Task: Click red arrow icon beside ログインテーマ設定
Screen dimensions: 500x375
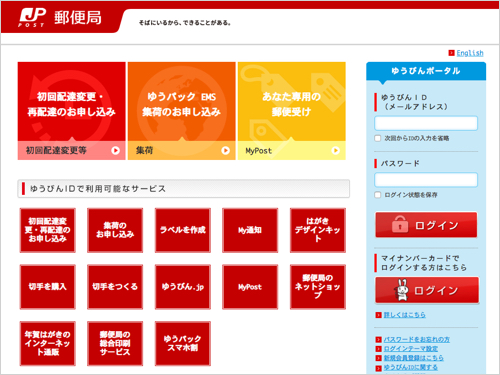Action: pos(378,349)
